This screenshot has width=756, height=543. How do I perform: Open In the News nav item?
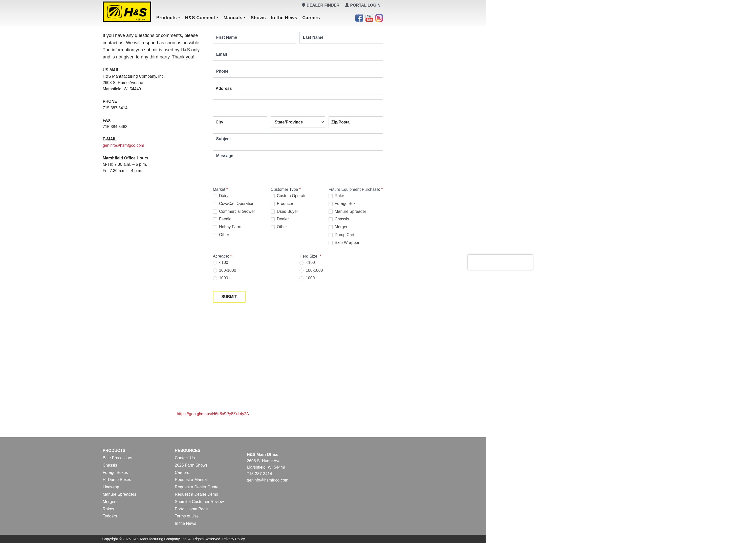click(x=284, y=18)
